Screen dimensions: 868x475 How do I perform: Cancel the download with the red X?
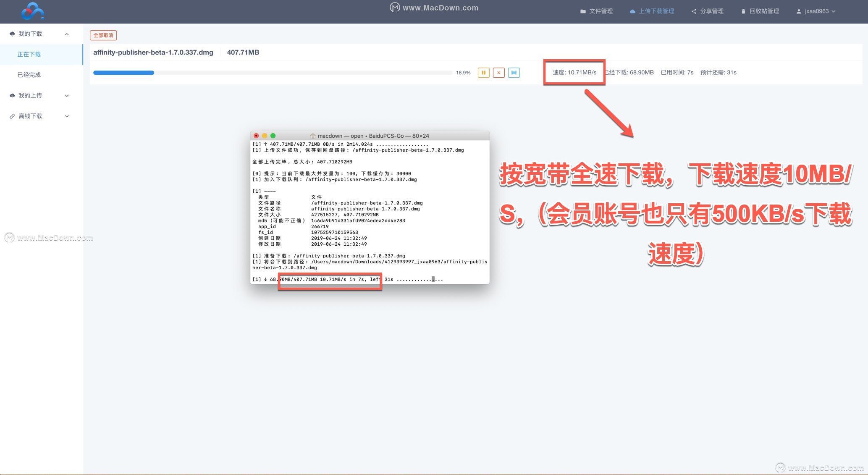pos(498,73)
